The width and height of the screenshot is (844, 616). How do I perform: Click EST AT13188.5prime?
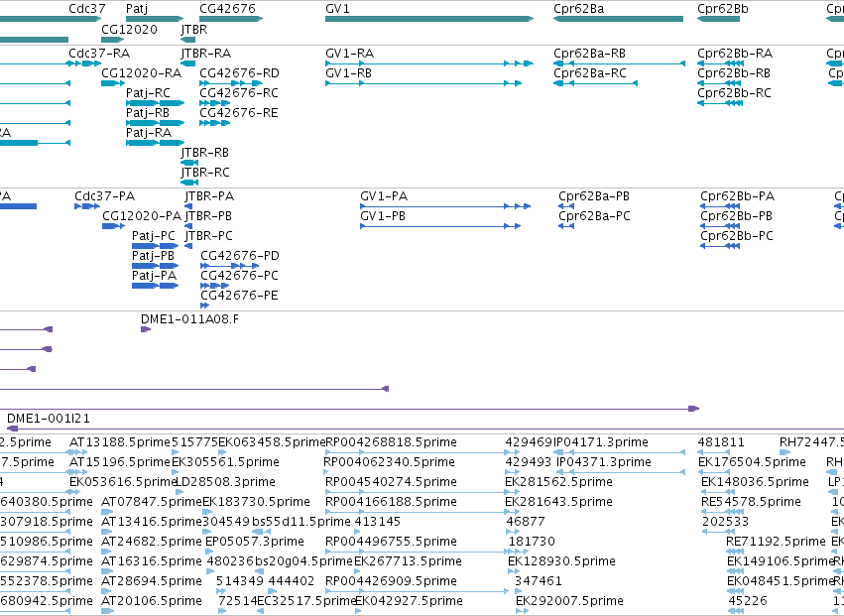[x=119, y=442]
